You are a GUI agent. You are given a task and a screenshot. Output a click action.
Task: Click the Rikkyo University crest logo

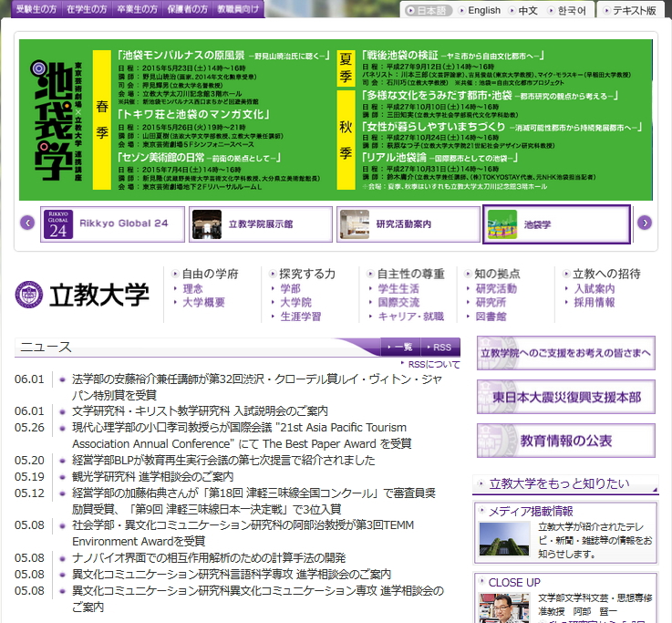28,295
